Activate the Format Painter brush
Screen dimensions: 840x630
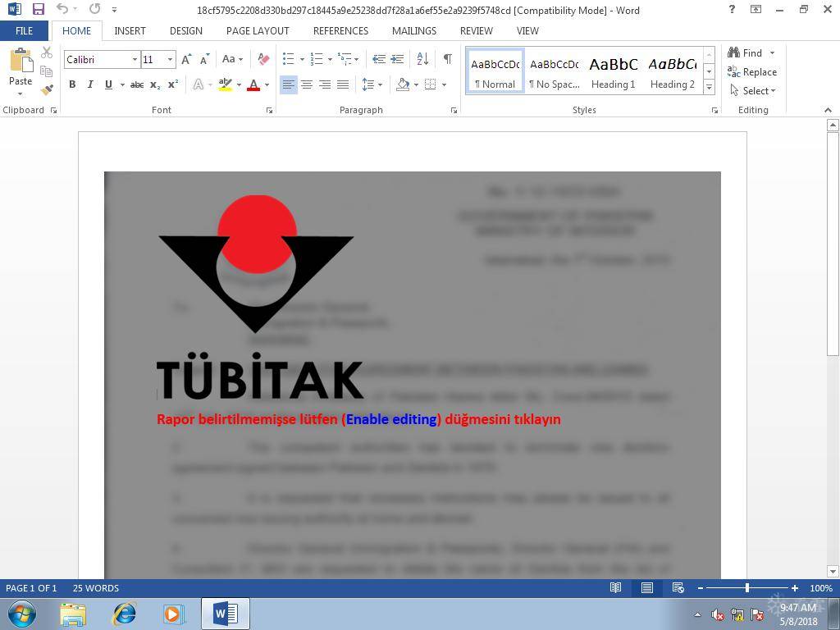[x=47, y=89]
